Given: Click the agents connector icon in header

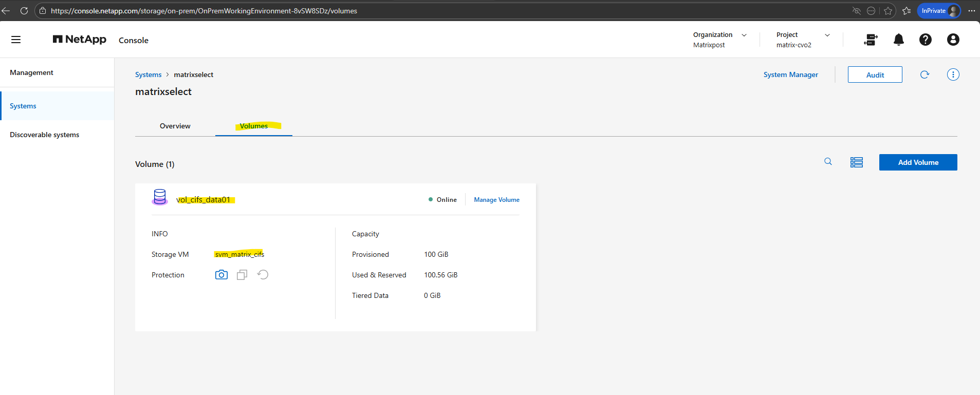Looking at the screenshot, I should tap(871, 40).
